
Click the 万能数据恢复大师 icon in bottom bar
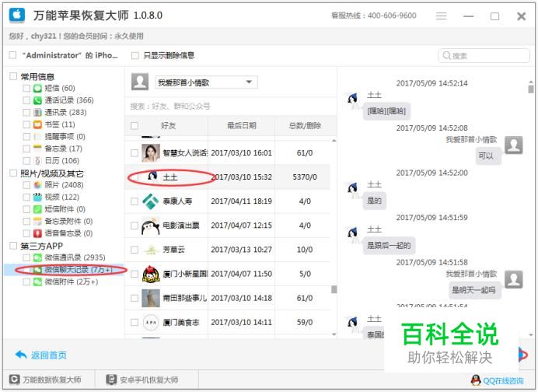15,380
